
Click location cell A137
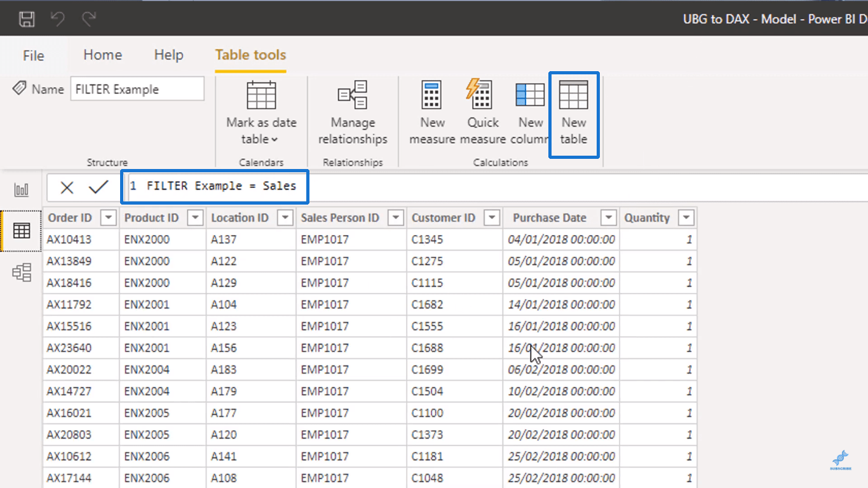pos(251,240)
